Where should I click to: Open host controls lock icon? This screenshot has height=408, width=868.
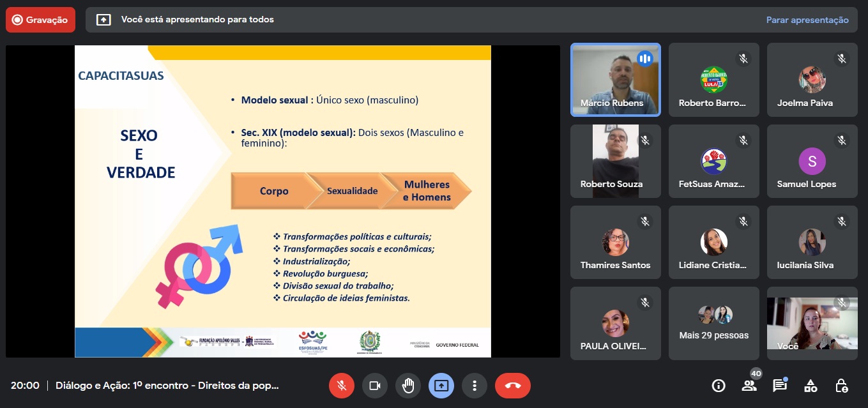tap(842, 386)
